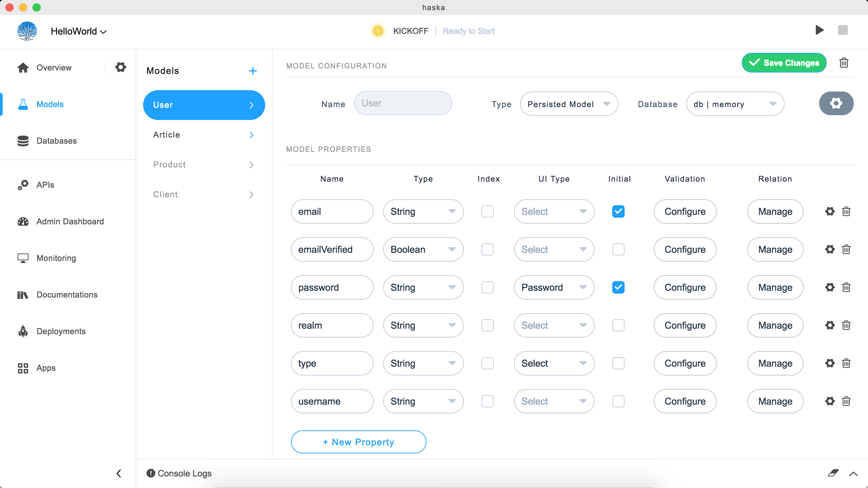Image resolution: width=868 pixels, height=488 pixels.
Task: Click the play button to start project
Action: click(819, 30)
